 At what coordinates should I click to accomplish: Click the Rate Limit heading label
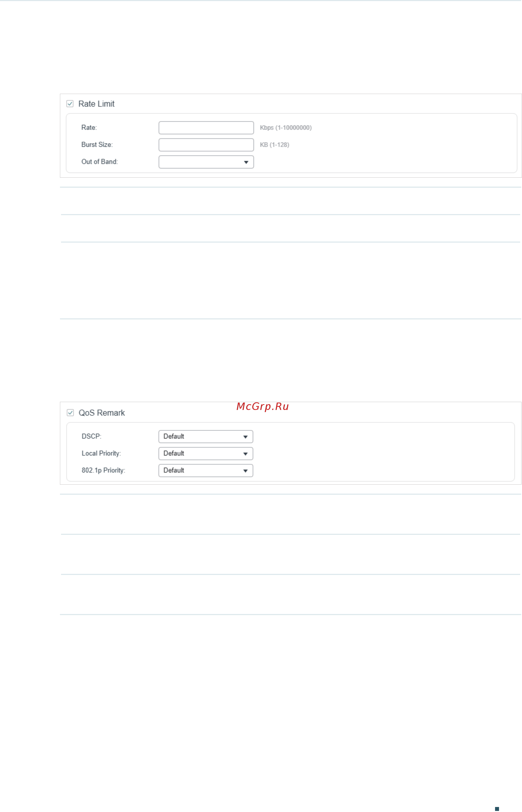[97, 104]
